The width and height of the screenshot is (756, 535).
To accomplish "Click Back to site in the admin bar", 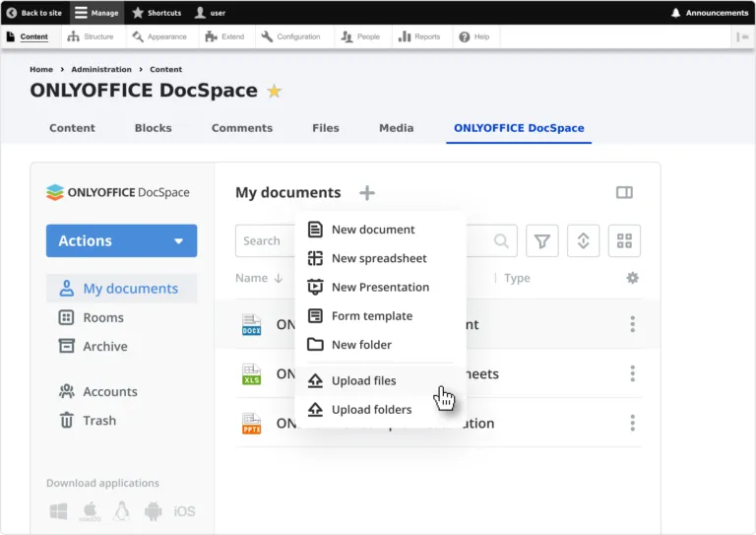I will [x=34, y=13].
